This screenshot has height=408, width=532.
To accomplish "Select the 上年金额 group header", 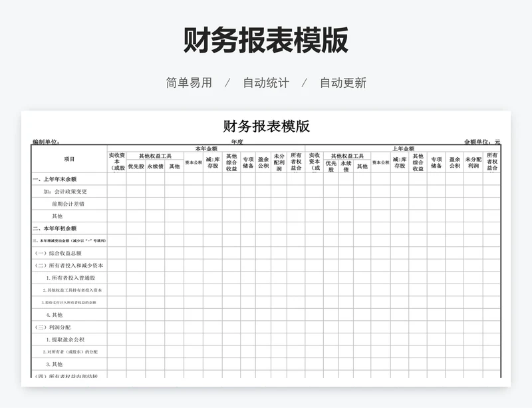I will tap(403, 148).
